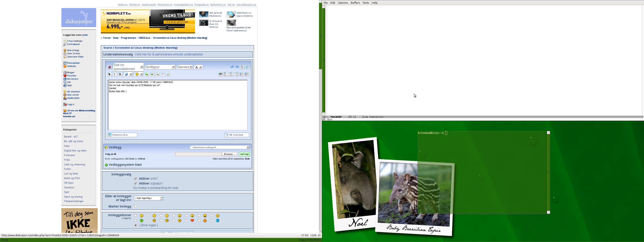Click the Sidepanel på/av button

[122, 135]
